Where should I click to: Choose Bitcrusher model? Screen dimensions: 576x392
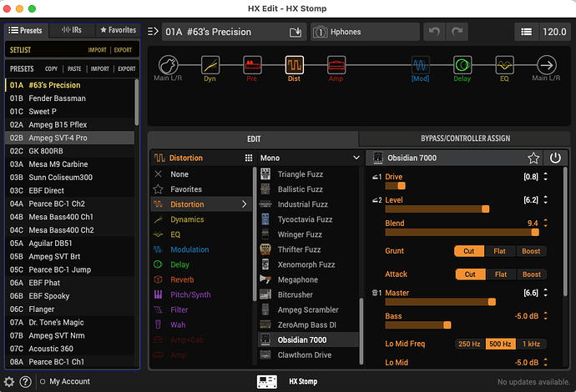tap(309, 294)
